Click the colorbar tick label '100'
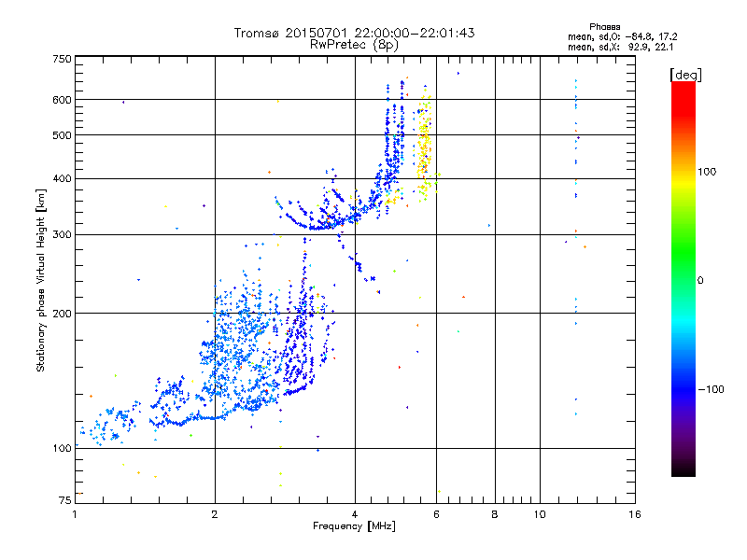This screenshot has width=747, height=560. point(707,172)
